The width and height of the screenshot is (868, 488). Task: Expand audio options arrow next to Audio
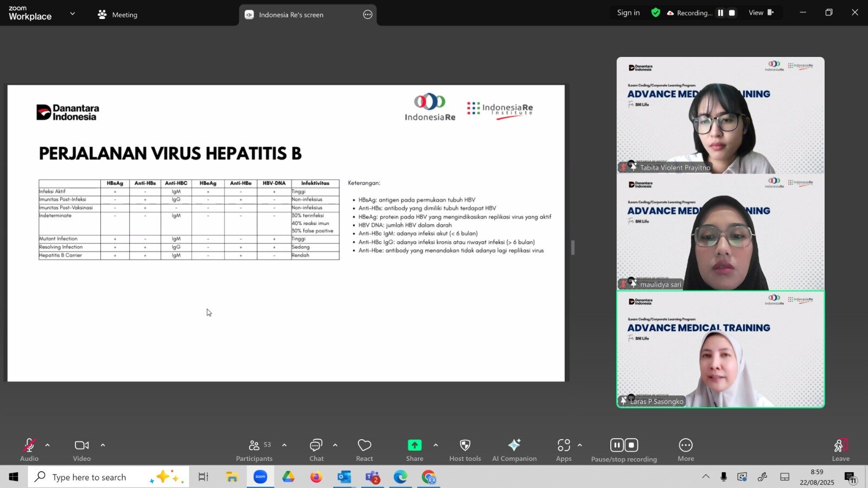(x=48, y=445)
